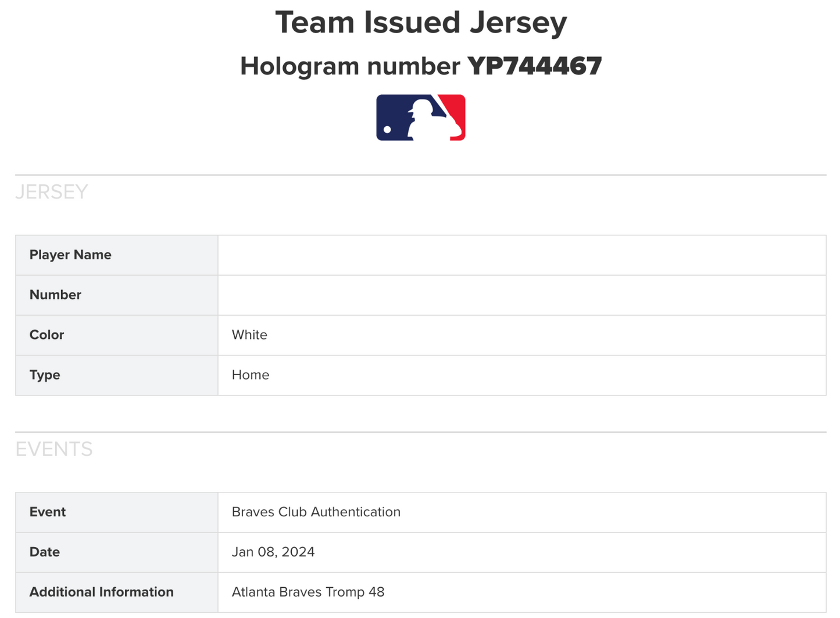Viewport: 840px width, 618px height.
Task: Click the empty Player Name value cell
Action: (521, 255)
